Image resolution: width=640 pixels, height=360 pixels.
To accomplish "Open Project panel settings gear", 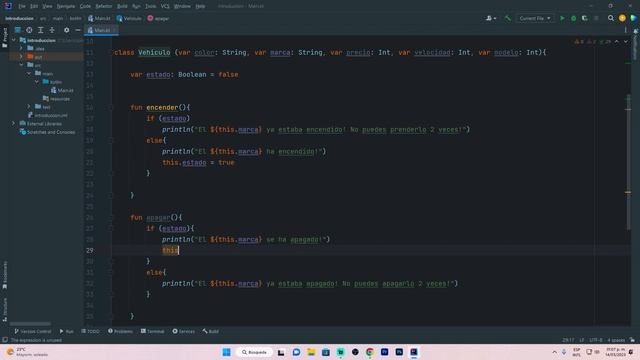I will [67, 30].
